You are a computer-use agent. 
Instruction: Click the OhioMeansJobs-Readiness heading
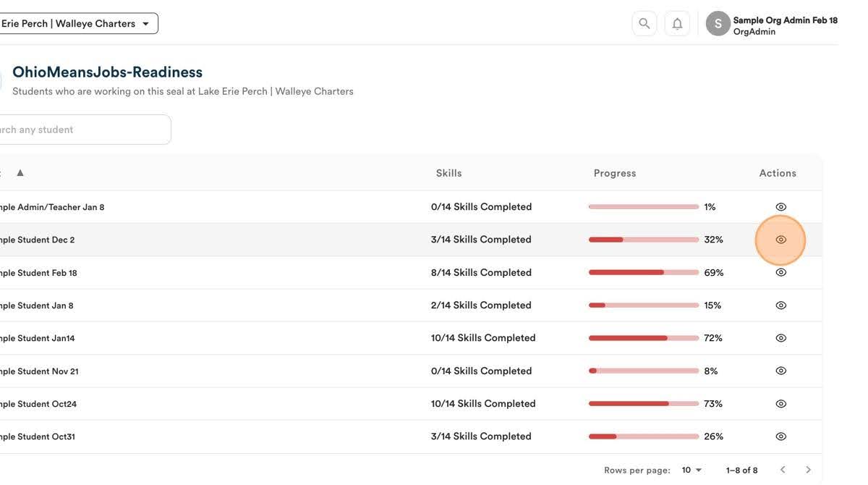tap(107, 72)
